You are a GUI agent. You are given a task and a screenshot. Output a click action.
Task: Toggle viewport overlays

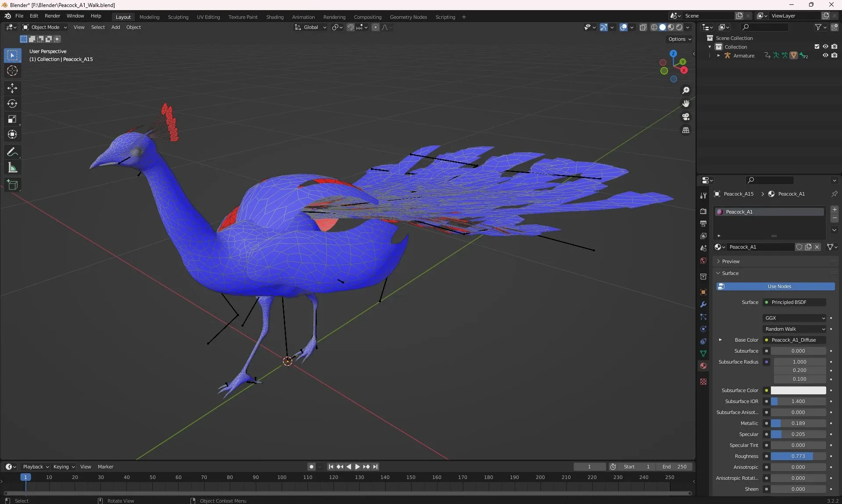pos(623,27)
